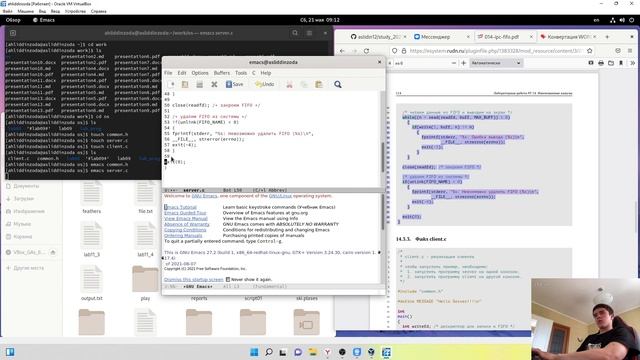Click the Emacs app menu in GNOME top bar
The width and height of the screenshot is (640, 360).
click(44, 20)
